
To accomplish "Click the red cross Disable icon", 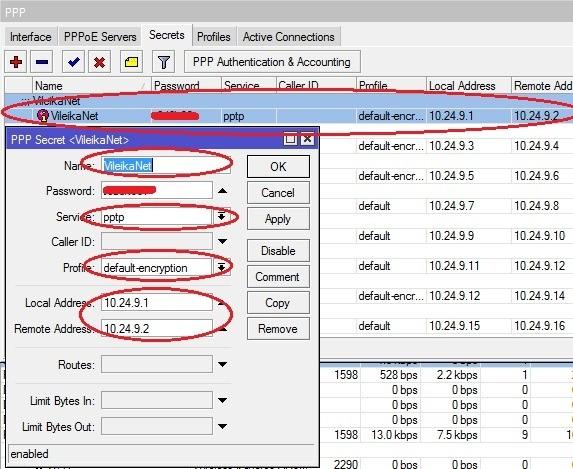I will tap(99, 62).
